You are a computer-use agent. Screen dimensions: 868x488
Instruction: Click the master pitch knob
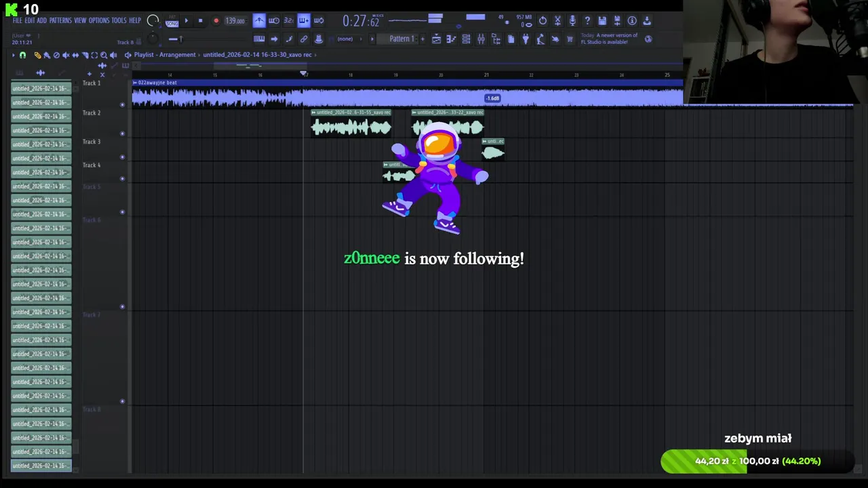point(153,39)
